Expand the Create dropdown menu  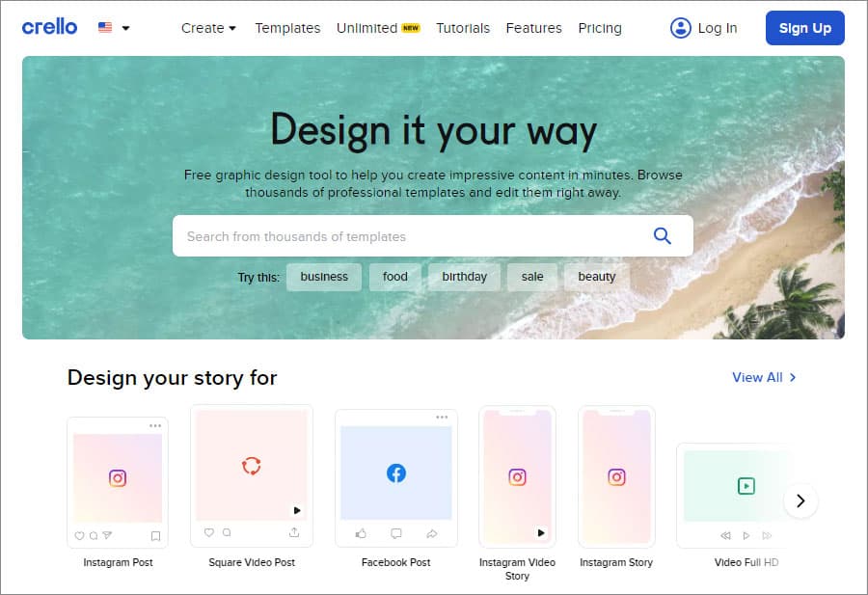click(208, 28)
